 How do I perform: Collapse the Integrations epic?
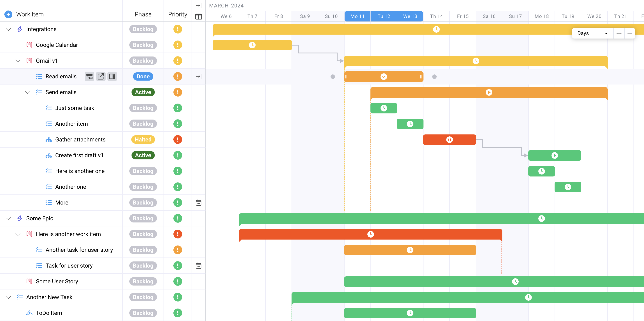[x=8, y=29]
